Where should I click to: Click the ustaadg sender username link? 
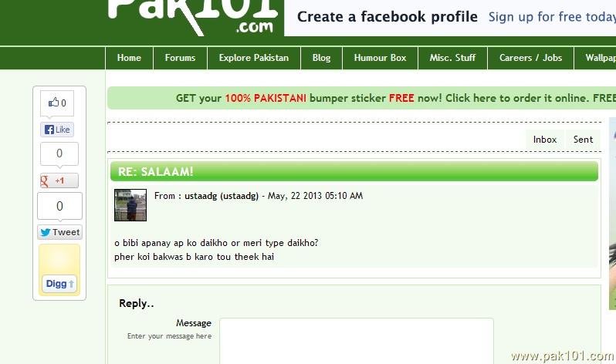pyautogui.click(x=222, y=196)
